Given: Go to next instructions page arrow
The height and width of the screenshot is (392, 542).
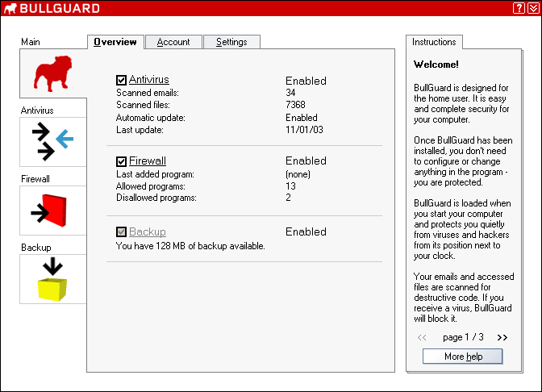Looking at the screenshot, I should pyautogui.click(x=502, y=337).
